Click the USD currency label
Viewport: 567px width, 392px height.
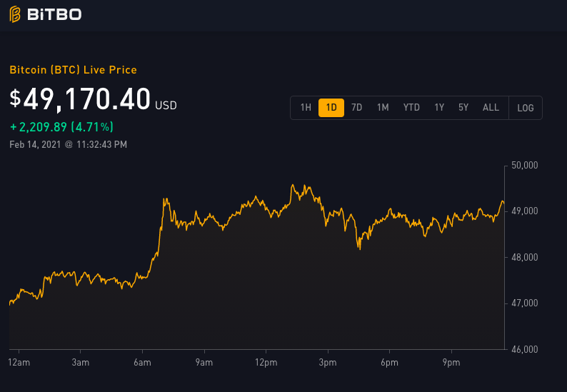point(166,106)
